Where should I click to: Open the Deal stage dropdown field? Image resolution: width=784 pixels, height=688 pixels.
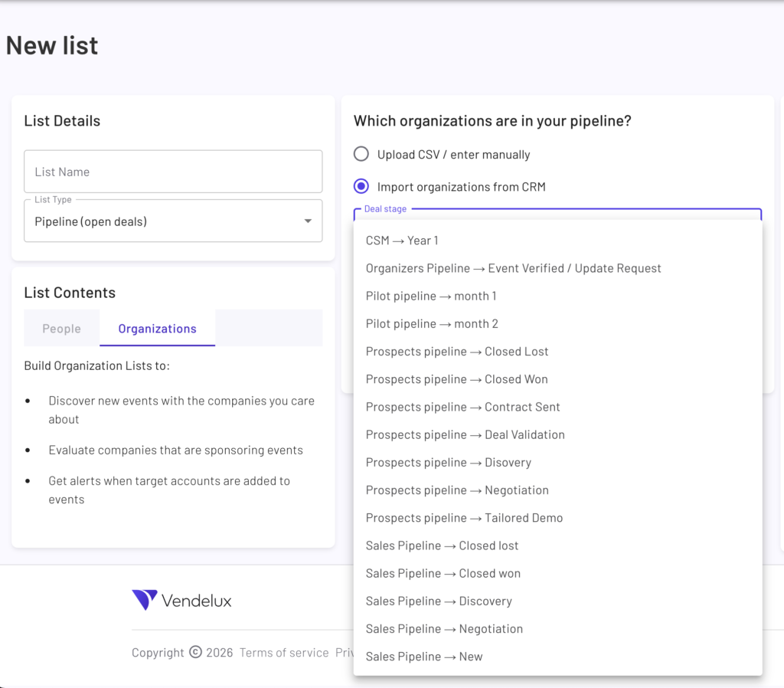pyautogui.click(x=557, y=217)
